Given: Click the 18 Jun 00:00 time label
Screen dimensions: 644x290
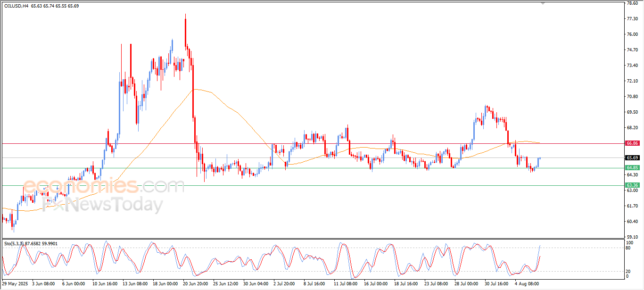Looking at the screenshot, I should (x=165, y=284).
